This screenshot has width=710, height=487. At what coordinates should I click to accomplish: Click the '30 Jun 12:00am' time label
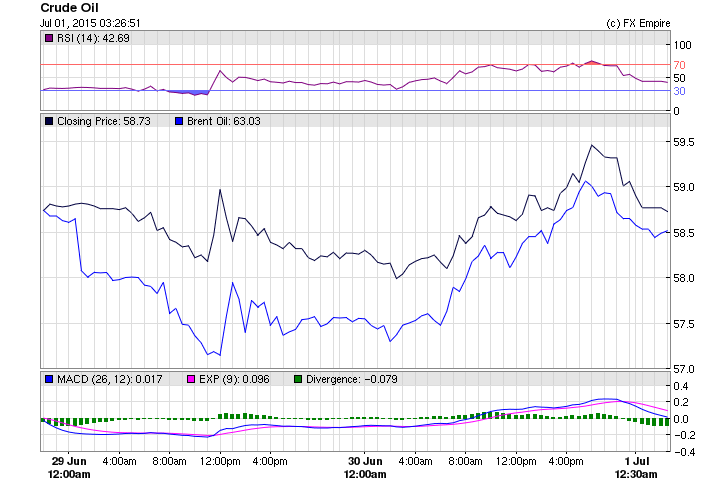pos(365,468)
